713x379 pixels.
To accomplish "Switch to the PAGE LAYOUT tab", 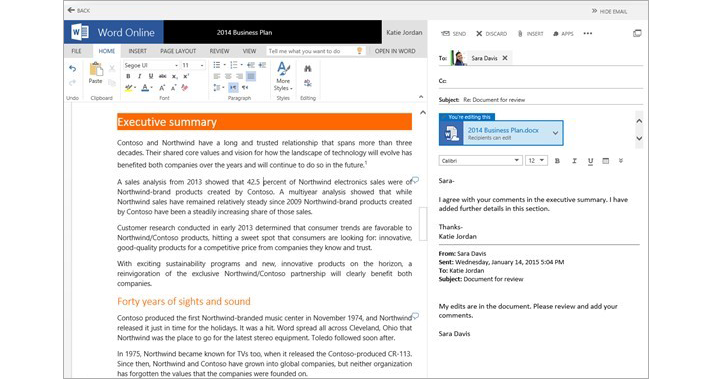I will click(x=178, y=51).
